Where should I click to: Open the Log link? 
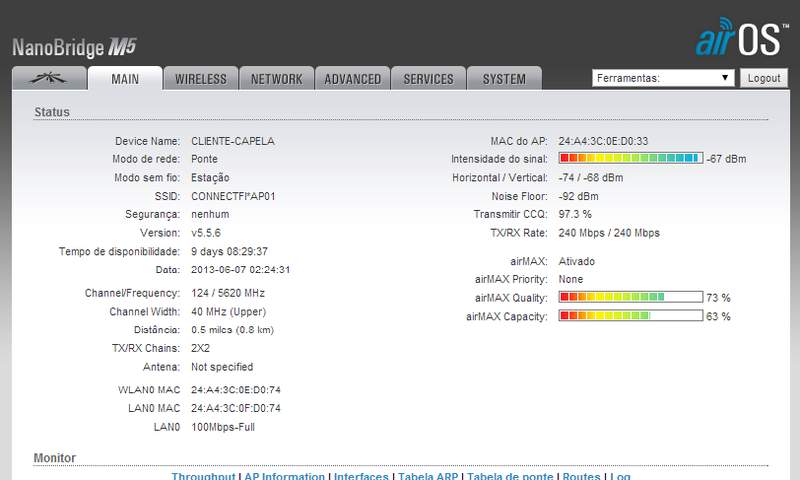point(620,475)
